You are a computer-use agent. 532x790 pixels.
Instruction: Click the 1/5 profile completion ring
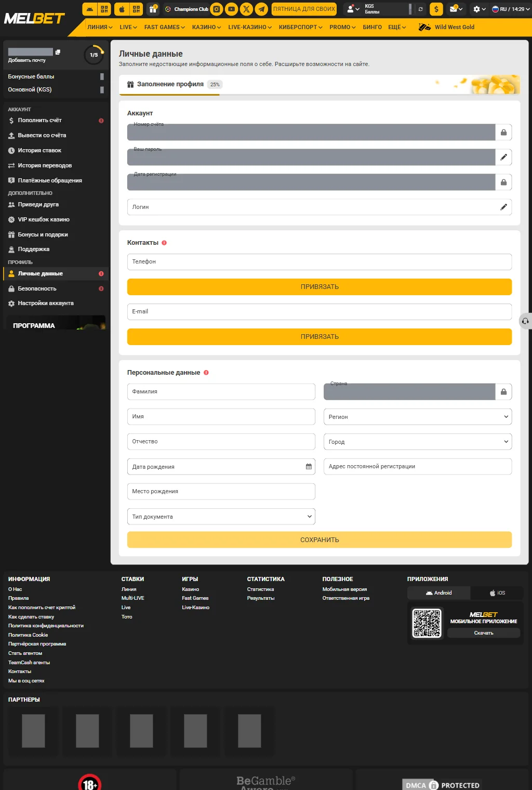(94, 55)
